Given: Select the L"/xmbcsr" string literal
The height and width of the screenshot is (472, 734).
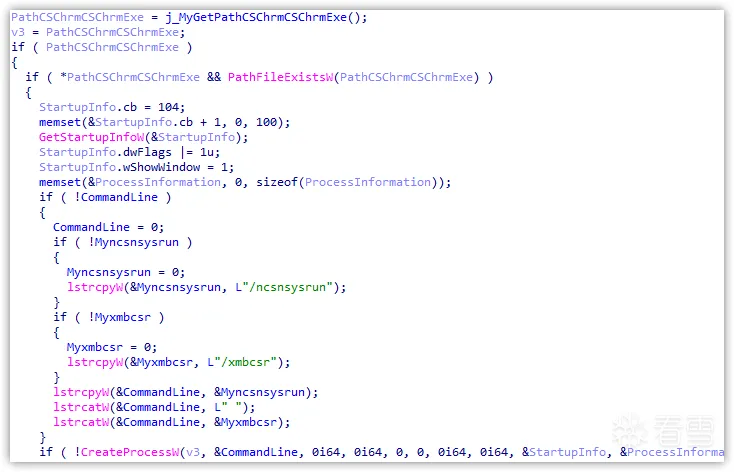Looking at the screenshot, I should 242,362.
